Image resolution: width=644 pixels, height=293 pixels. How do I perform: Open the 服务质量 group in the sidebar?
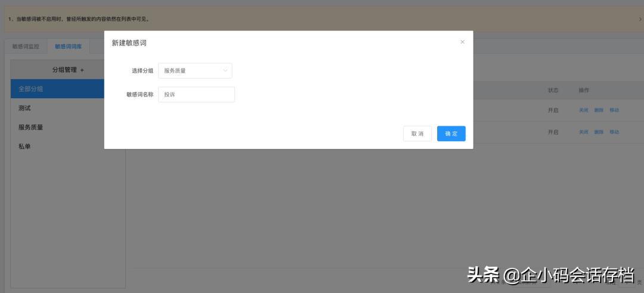click(x=57, y=127)
